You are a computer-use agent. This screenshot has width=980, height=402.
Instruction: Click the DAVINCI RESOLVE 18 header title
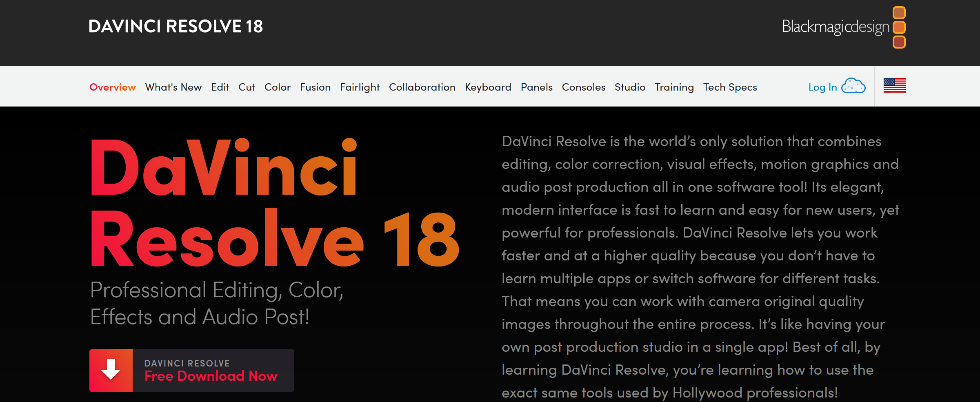(176, 26)
